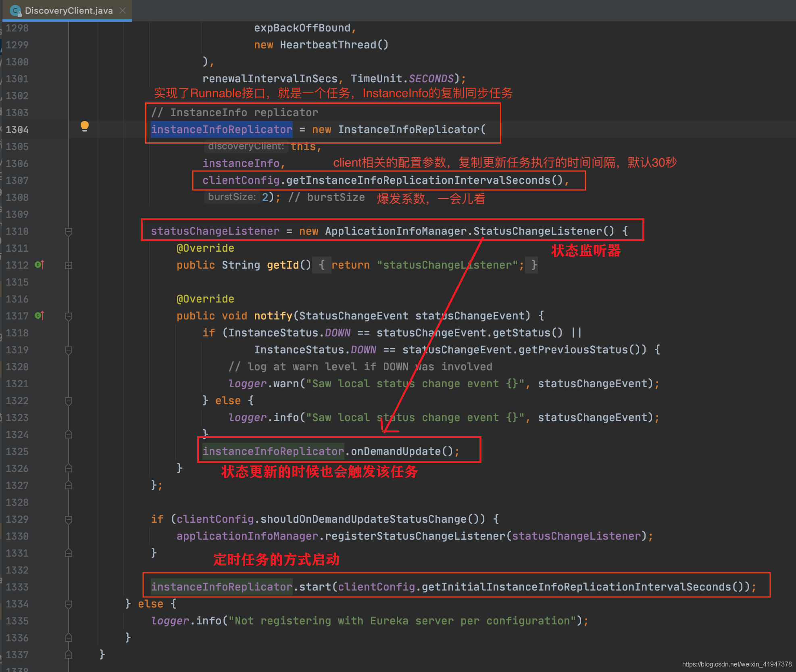Collapse the else block at line 1334
The image size is (796, 672).
coord(69,604)
